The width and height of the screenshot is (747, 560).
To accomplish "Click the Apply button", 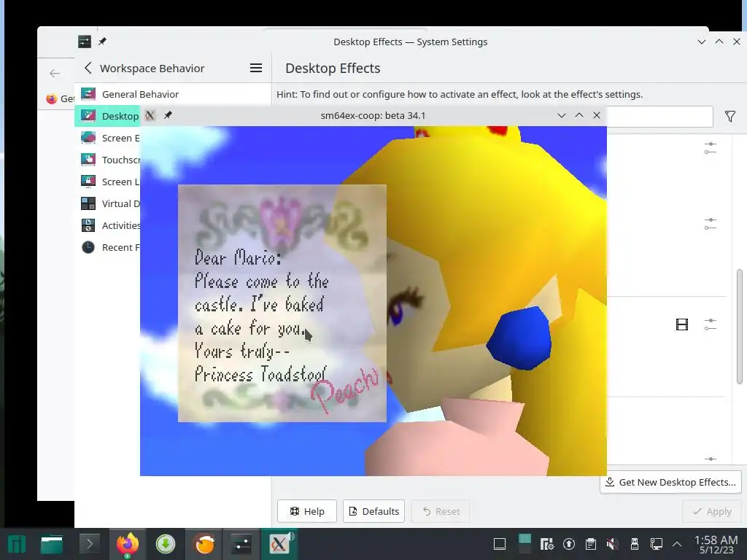I will [712, 511].
